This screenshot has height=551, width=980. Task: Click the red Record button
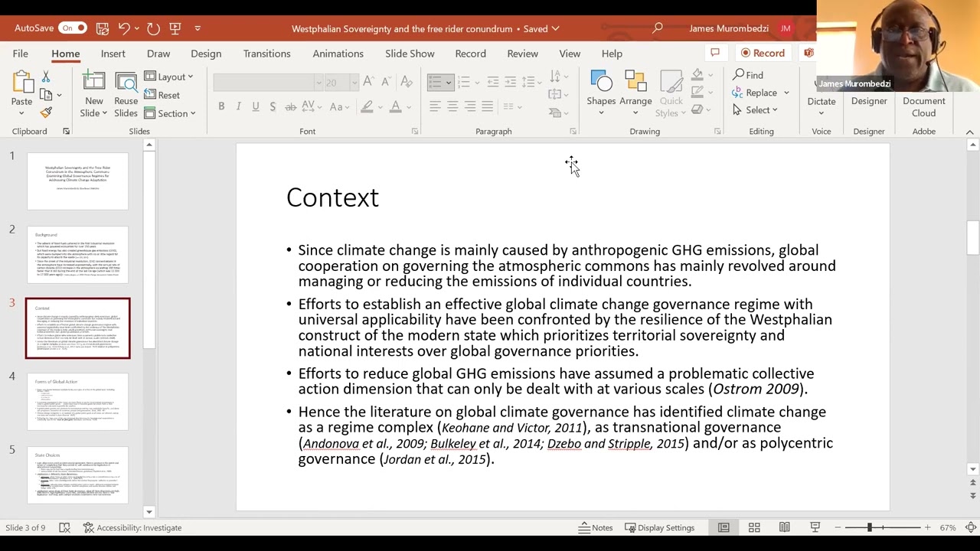coord(763,54)
